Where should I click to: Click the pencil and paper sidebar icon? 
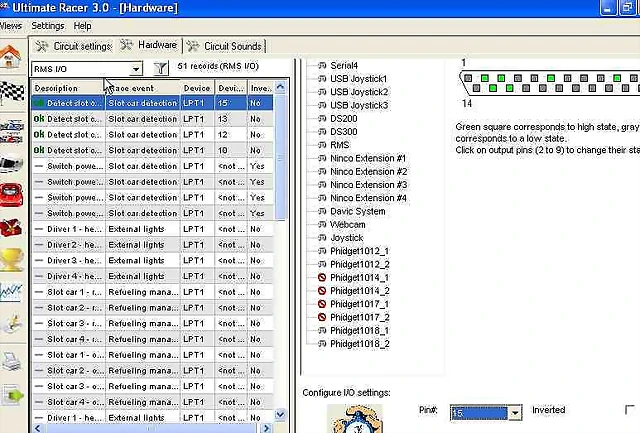pos(12,323)
